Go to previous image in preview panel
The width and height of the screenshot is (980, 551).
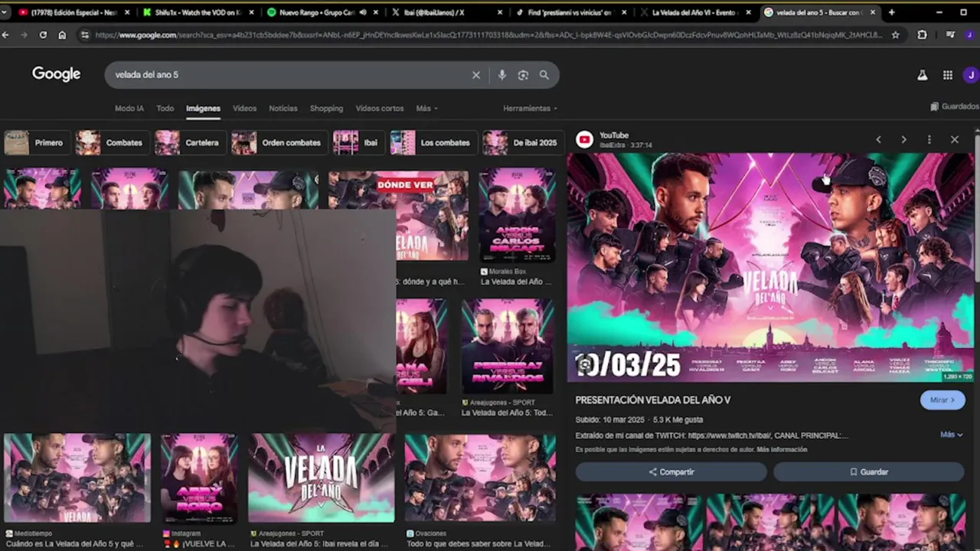point(878,139)
